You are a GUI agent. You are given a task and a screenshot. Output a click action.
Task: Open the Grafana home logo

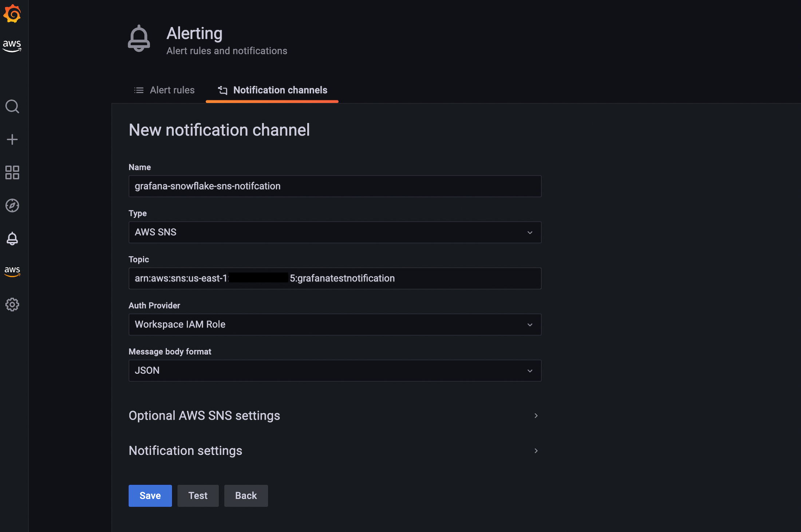tap(12, 13)
